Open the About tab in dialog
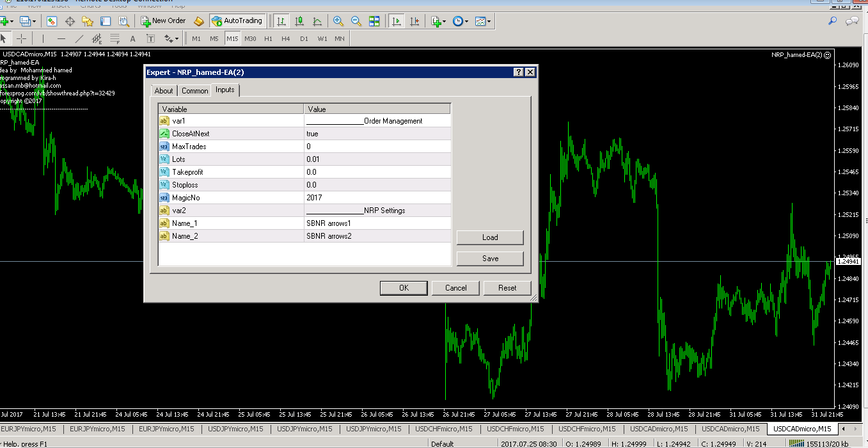This screenshot has height=448, width=868. click(x=164, y=91)
